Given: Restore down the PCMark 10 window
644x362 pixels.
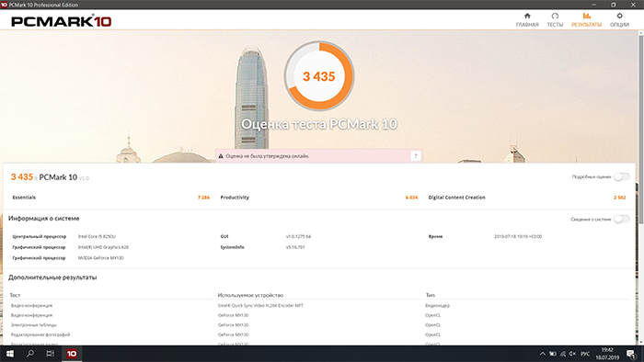Looking at the screenshot, I should pyautogui.click(x=614, y=5).
